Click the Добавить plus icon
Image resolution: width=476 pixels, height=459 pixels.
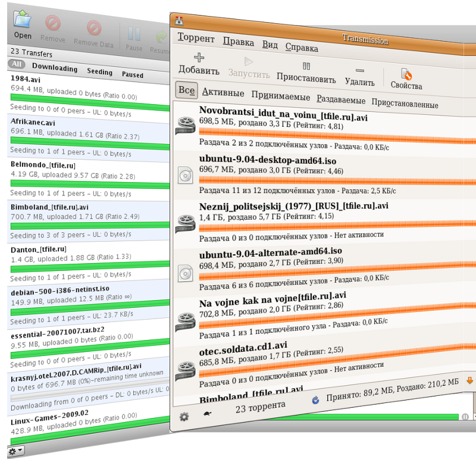coord(199,57)
